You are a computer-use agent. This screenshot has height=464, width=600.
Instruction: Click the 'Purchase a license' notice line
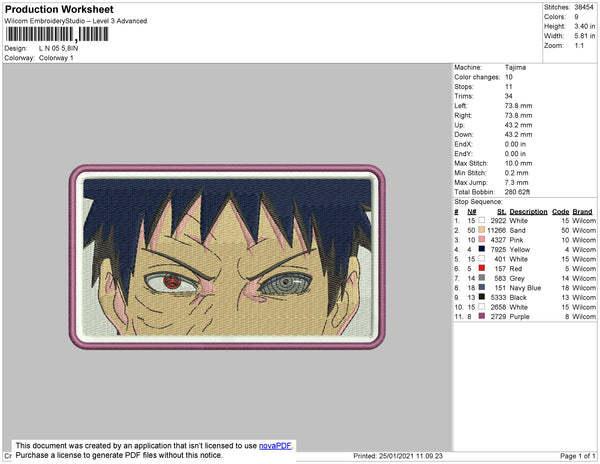[x=119, y=455]
